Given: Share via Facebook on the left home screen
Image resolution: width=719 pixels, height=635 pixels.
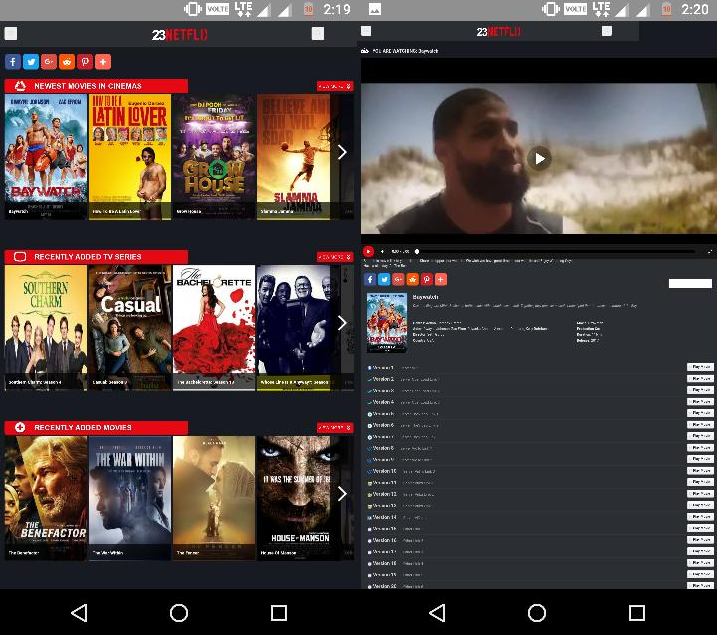Looking at the screenshot, I should pos(13,61).
